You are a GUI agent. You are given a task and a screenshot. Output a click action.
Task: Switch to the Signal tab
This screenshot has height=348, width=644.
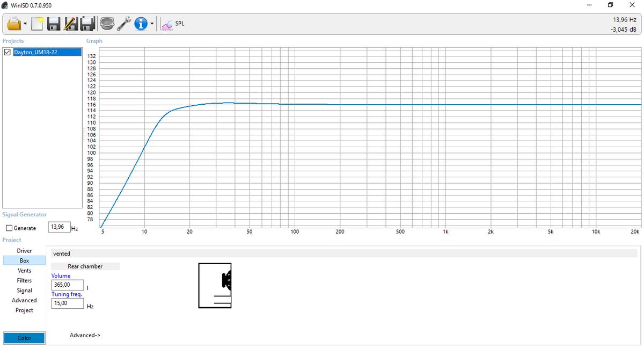(x=24, y=291)
